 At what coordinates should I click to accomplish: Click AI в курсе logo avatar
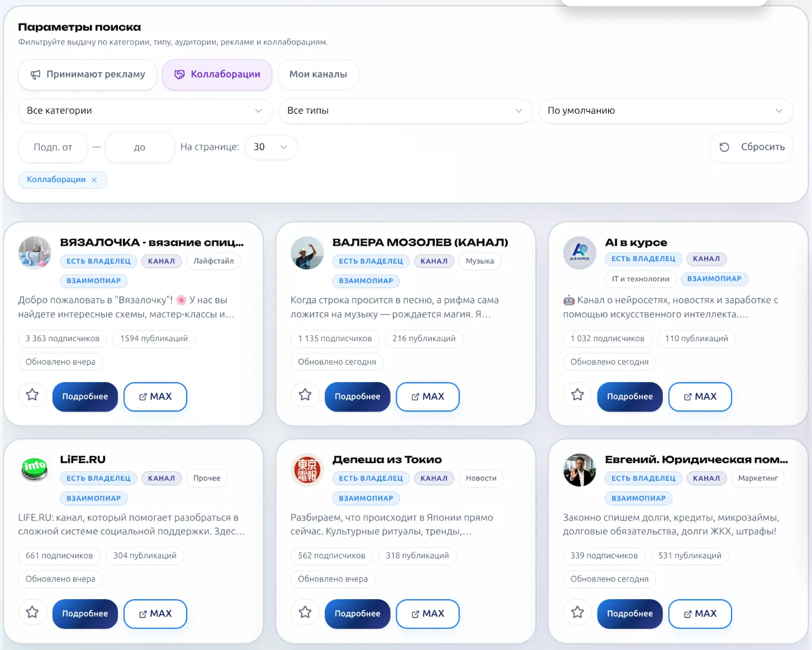point(580,252)
